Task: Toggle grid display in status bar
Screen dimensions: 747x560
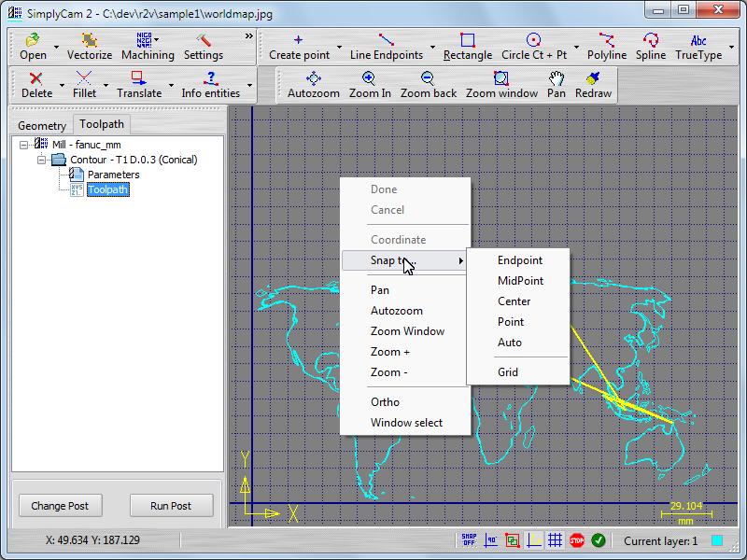Action: [555, 540]
